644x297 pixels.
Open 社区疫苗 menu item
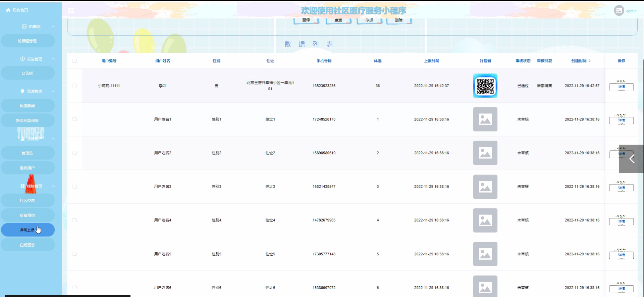coord(28,200)
